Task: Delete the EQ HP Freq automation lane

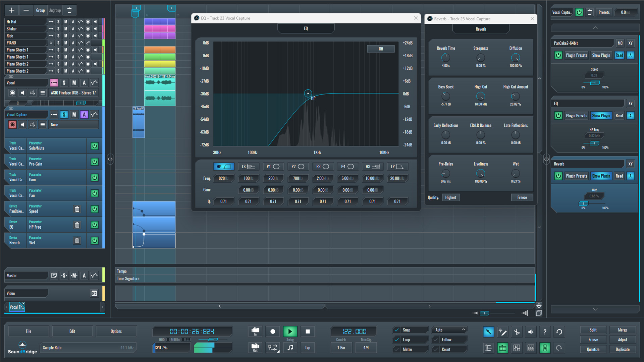Action: [x=77, y=225]
